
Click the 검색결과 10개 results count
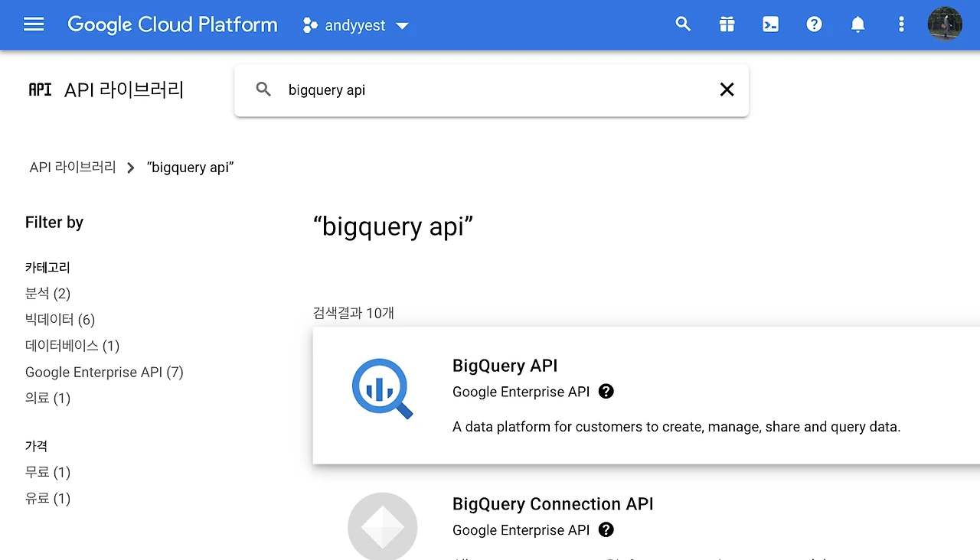pyautogui.click(x=354, y=313)
